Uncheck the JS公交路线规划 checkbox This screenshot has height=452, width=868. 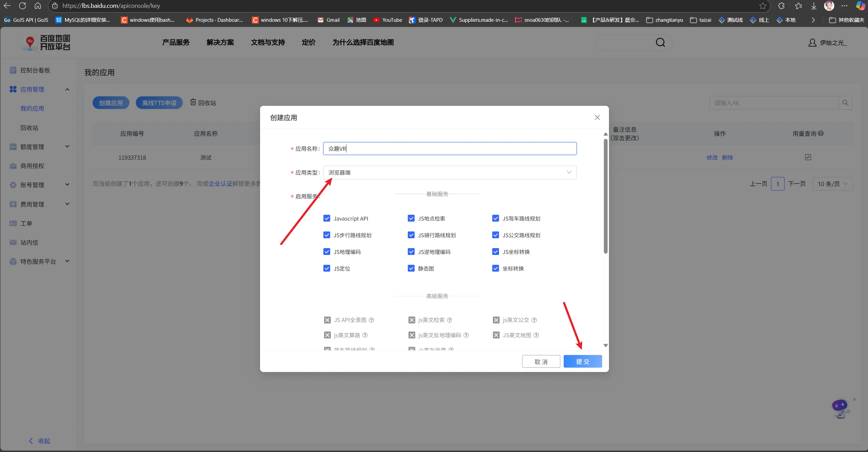click(496, 235)
